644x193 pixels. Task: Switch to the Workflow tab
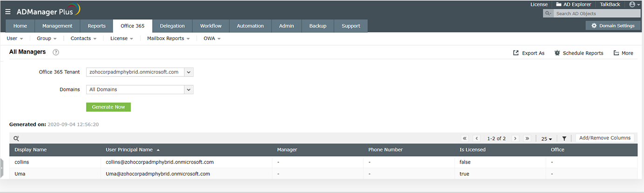tap(211, 26)
